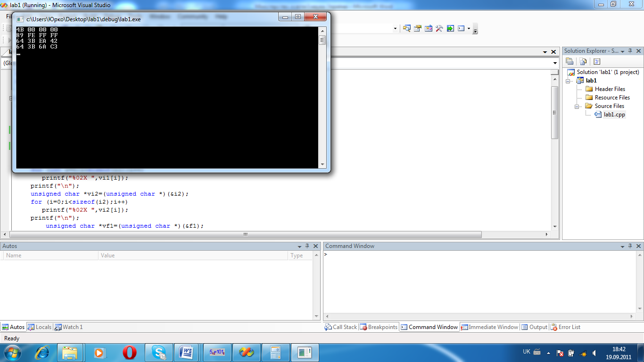Open the Toolbox hammer-and-wrench icon
Screen dimensions: 644x362
pyautogui.click(x=439, y=28)
